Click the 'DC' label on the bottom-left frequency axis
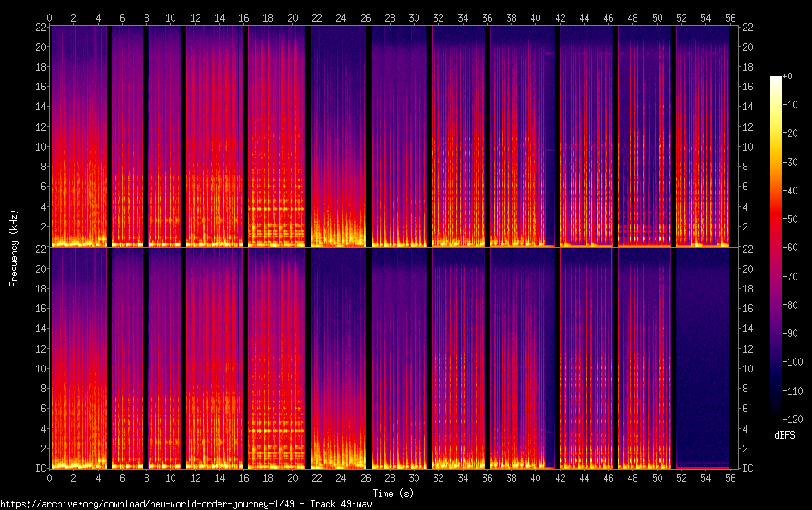This screenshot has height=510, width=812. pos(40,468)
